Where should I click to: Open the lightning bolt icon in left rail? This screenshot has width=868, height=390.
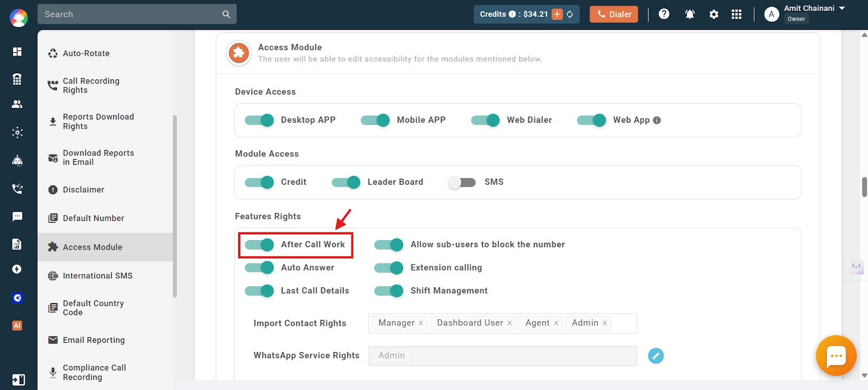coord(17,269)
